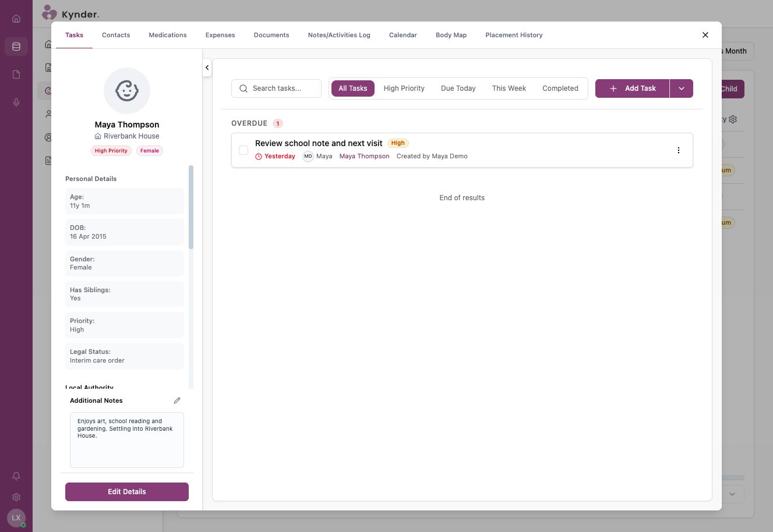
Task: Click the MD assignee avatar on the task
Action: [x=308, y=156]
